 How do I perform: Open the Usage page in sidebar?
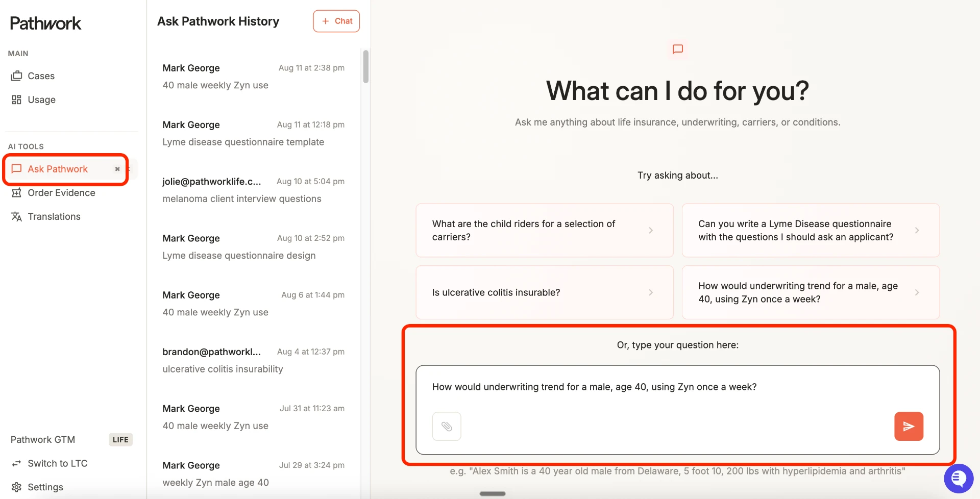[41, 99]
